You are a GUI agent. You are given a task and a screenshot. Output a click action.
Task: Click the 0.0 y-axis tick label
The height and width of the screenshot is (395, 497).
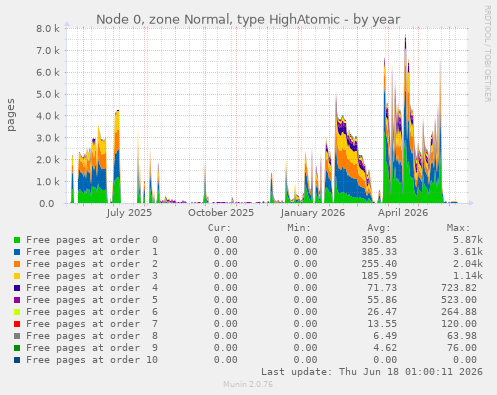[46, 203]
